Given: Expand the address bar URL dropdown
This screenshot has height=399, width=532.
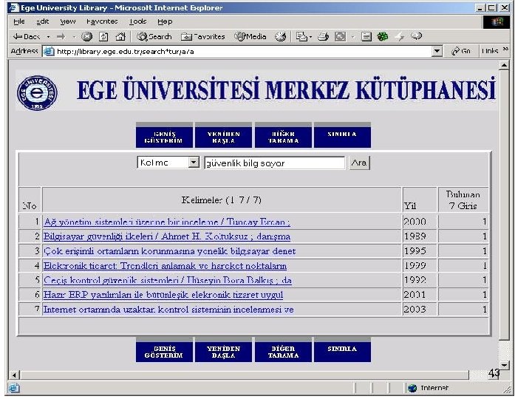Looking at the screenshot, I should click(437, 51).
